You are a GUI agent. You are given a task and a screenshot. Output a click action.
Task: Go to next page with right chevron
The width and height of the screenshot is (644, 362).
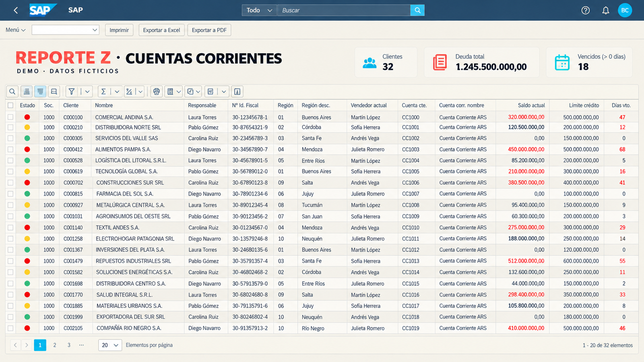click(27, 345)
